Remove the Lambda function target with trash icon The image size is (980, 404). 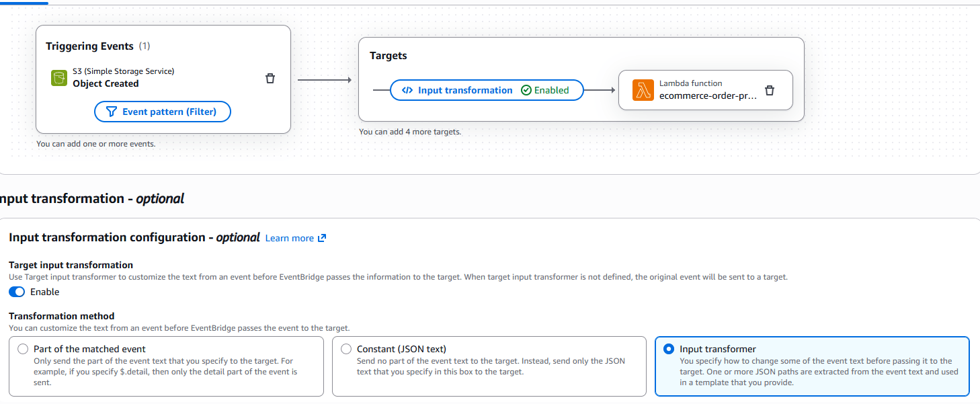tap(770, 90)
